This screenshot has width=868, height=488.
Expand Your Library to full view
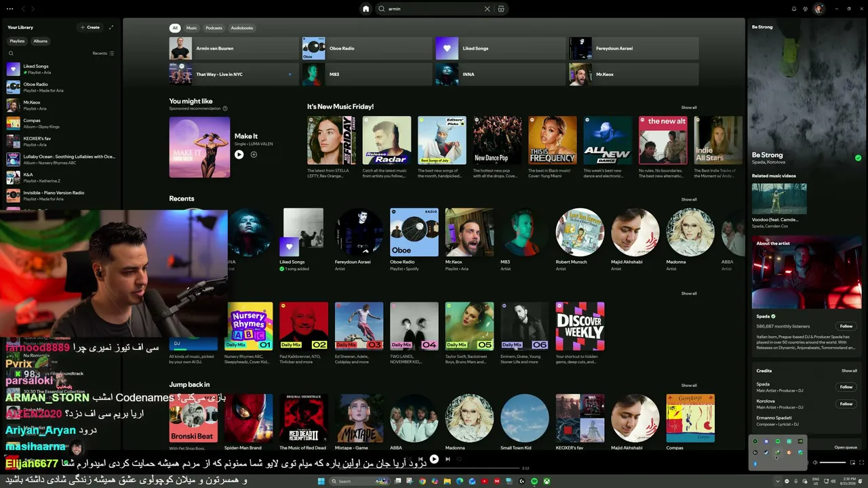point(111,27)
